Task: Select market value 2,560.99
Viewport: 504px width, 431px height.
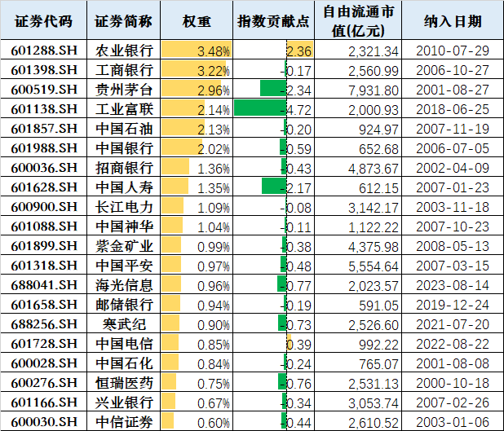Action: 358,69
